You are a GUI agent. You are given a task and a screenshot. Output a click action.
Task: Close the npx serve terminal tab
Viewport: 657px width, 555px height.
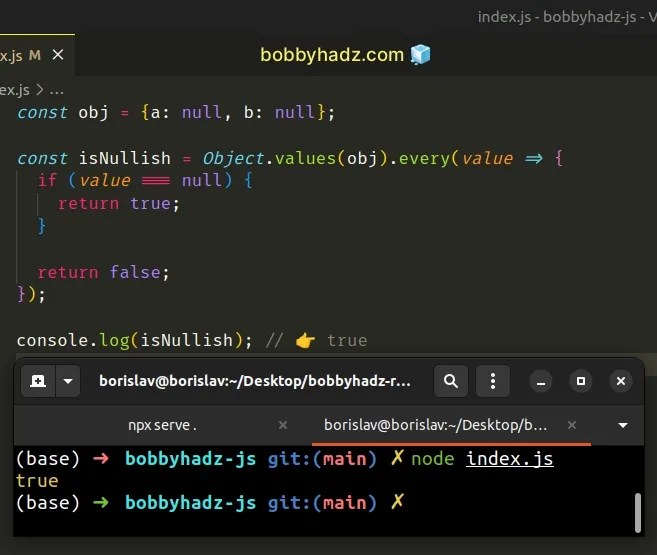click(283, 425)
